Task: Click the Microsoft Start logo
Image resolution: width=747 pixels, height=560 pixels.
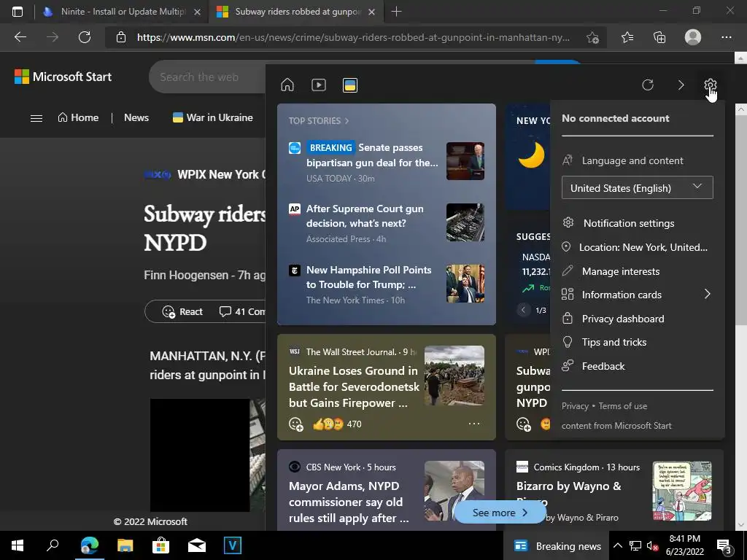Action: 63,77
